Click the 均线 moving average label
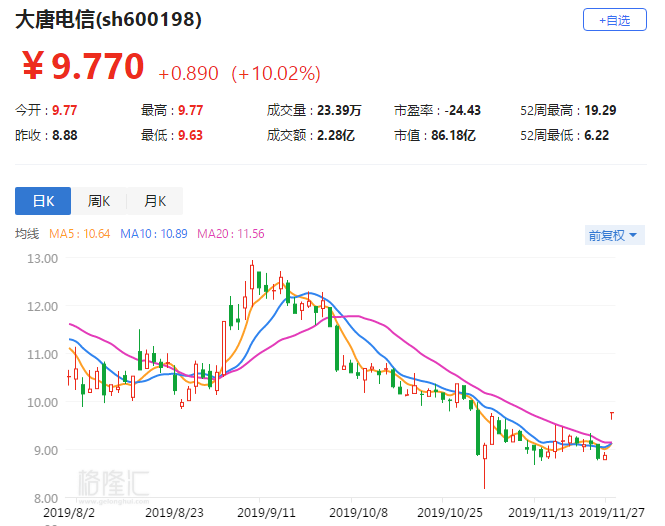This screenshot has height=526, width=665. pyautogui.click(x=27, y=234)
